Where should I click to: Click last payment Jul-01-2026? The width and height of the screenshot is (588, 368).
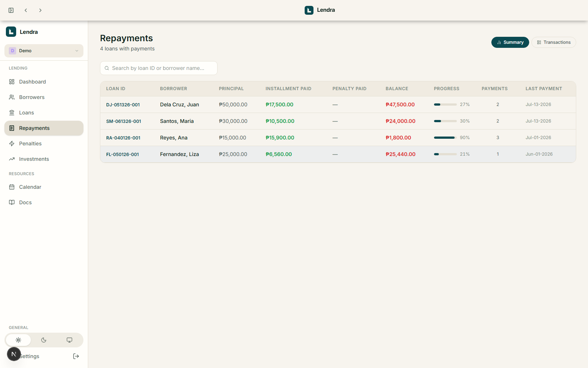(538, 138)
